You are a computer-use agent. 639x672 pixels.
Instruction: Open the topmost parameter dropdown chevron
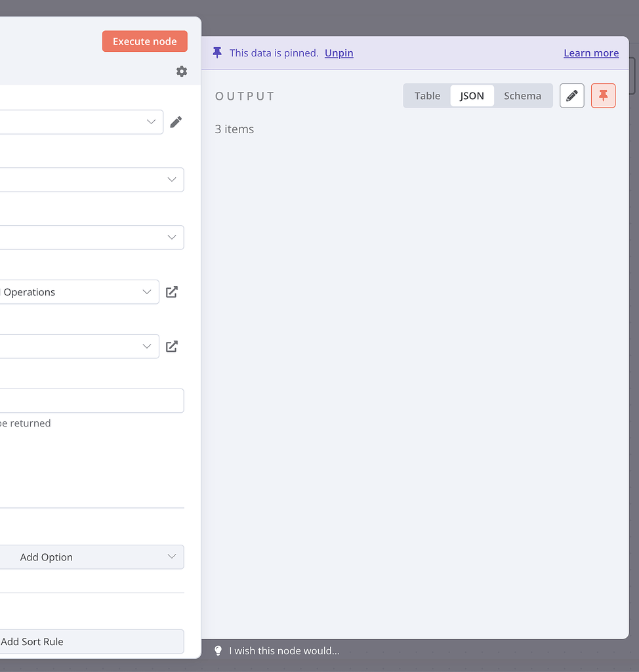pos(150,121)
